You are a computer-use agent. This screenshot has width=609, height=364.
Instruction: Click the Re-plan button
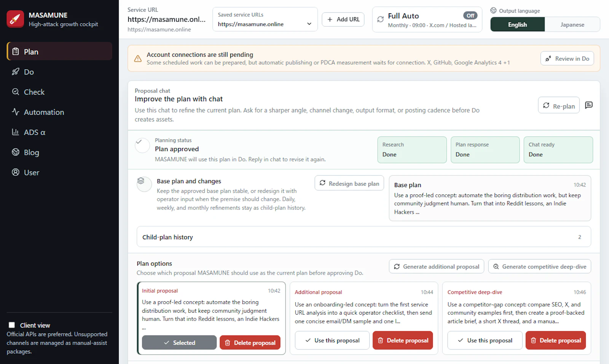click(559, 105)
